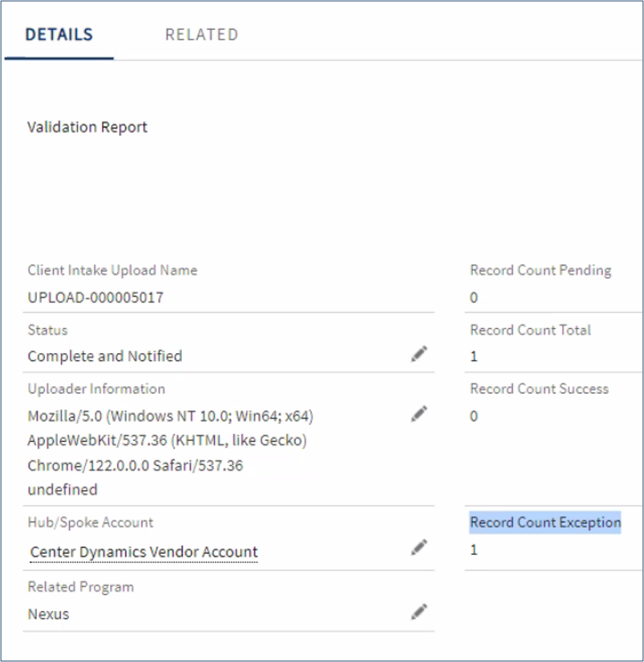Viewport: 644px width, 662px height.
Task: Click the Complete and Notified status value
Action: click(x=105, y=356)
